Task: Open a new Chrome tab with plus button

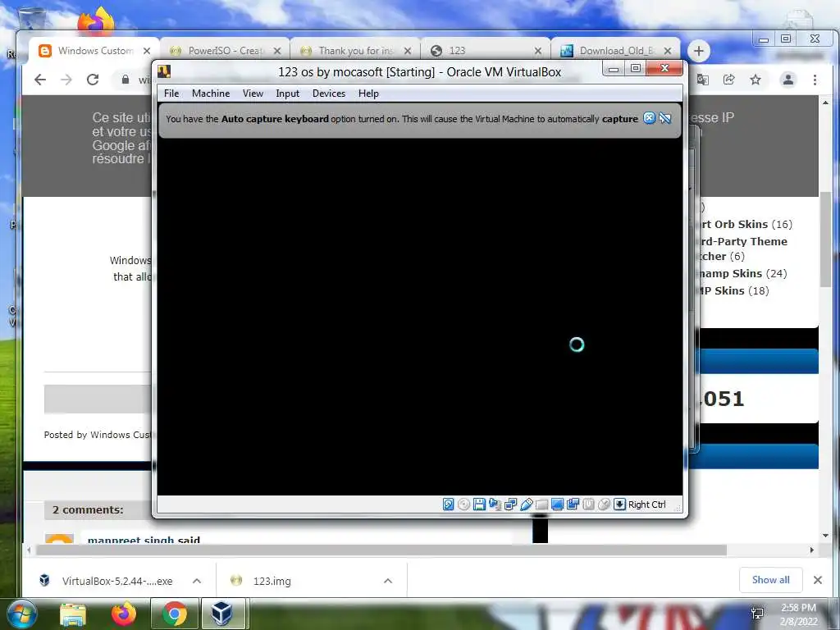Action: (x=699, y=51)
